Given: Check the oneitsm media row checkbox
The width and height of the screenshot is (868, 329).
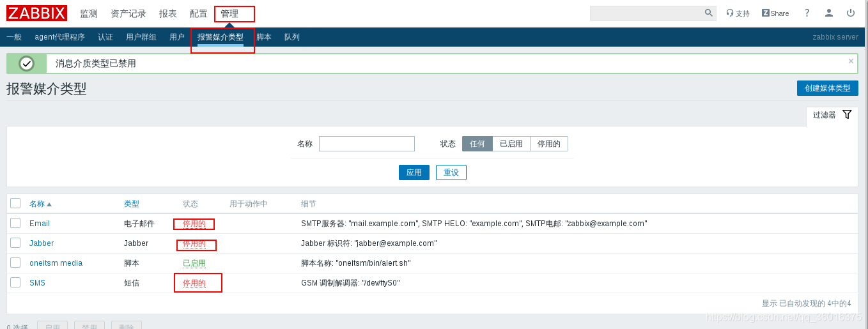Looking at the screenshot, I should [15, 263].
